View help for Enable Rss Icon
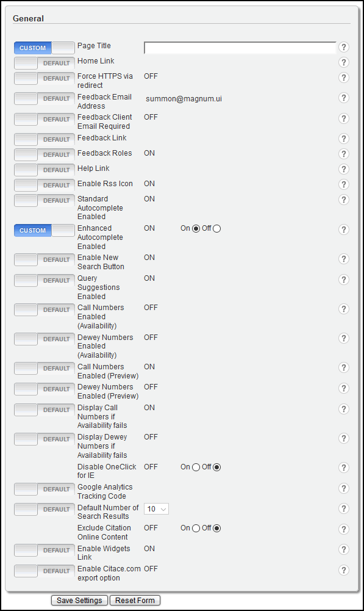Screen dimensions: 364x611 343,184
